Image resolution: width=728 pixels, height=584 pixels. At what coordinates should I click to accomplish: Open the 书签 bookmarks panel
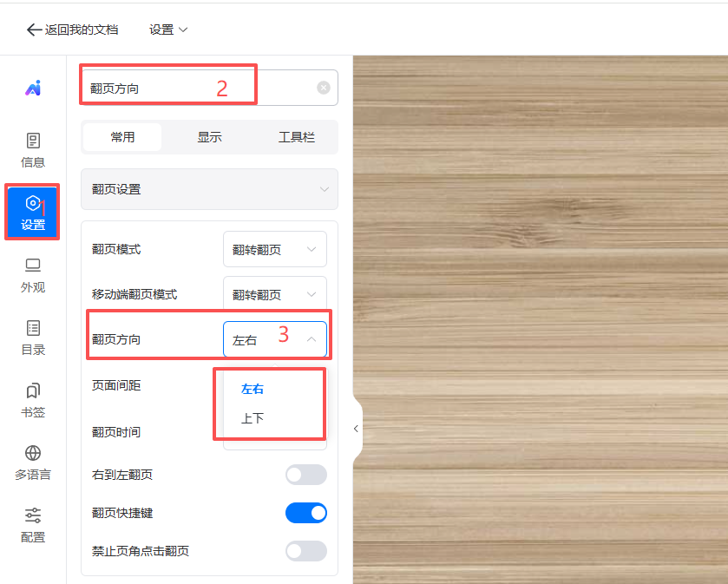point(33,399)
